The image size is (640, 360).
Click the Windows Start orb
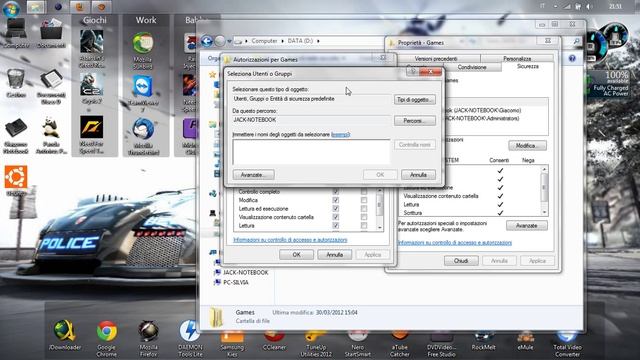point(11,9)
